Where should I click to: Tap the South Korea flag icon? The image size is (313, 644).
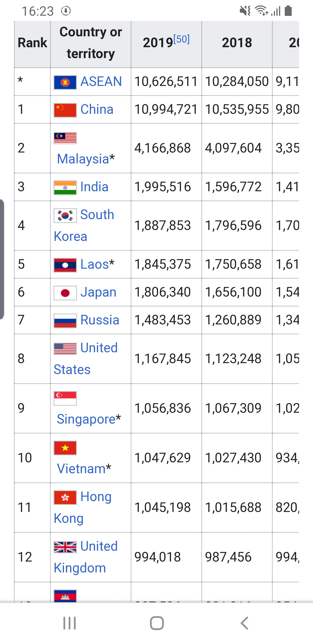pyautogui.click(x=65, y=215)
